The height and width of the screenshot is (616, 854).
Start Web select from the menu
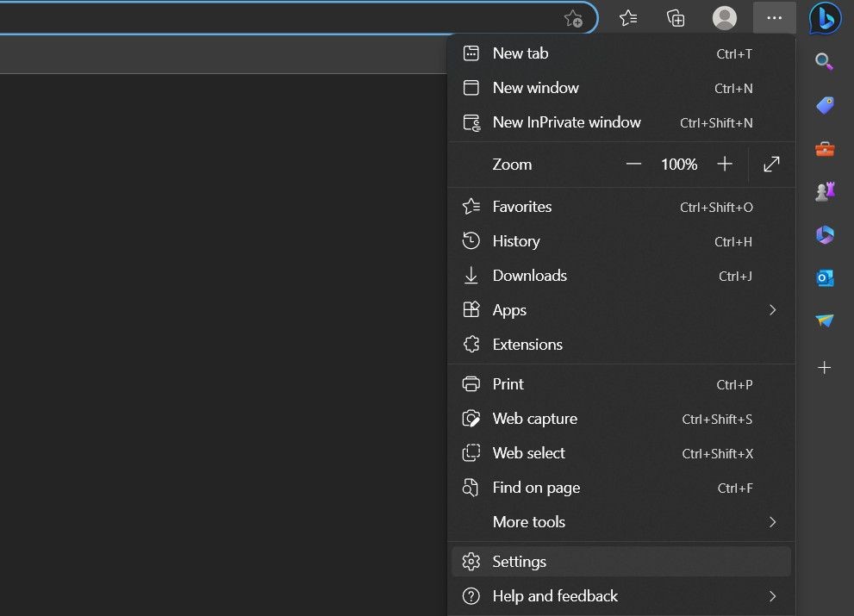620,453
